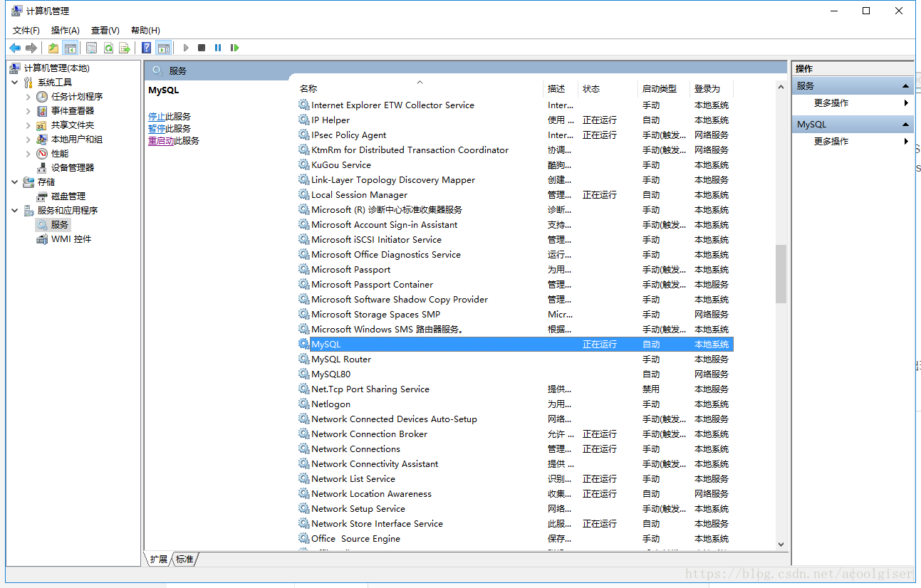921x588 pixels.
Task: Select the Network List Service row
Action: (x=515, y=478)
